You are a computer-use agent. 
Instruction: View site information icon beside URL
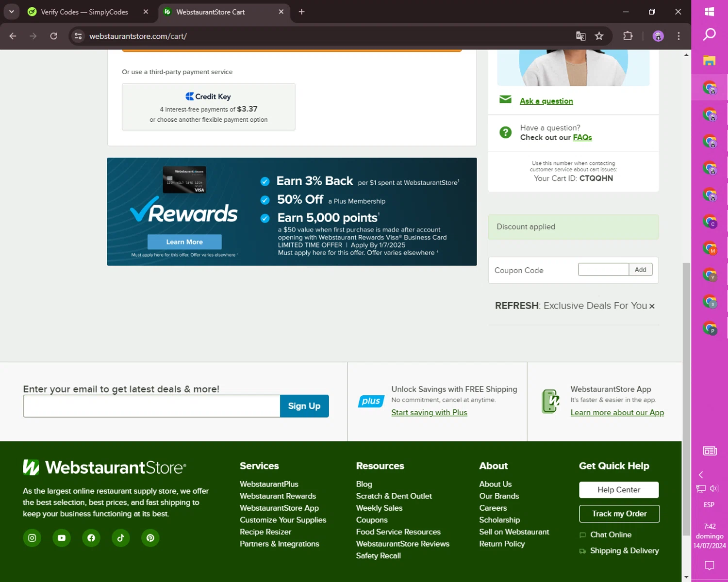click(78, 36)
